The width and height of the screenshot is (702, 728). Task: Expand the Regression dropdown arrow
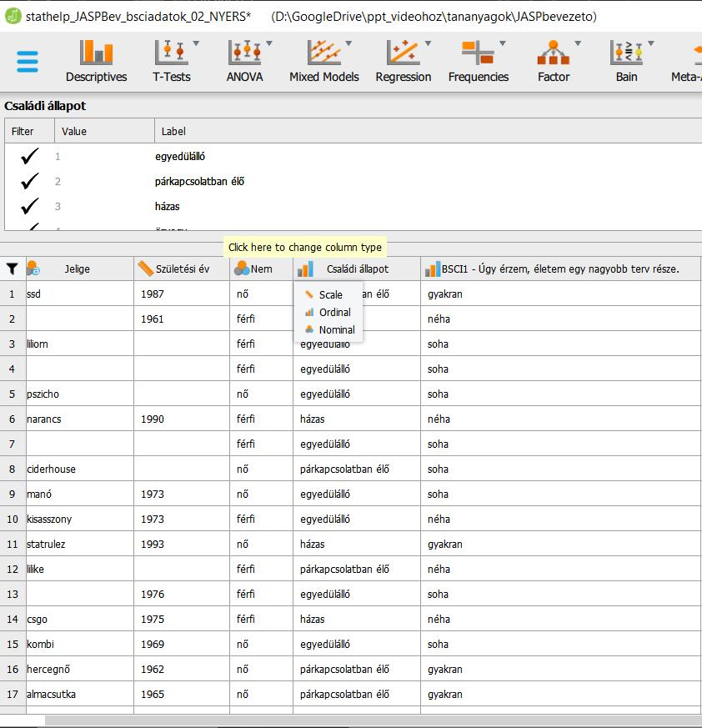coord(428,43)
